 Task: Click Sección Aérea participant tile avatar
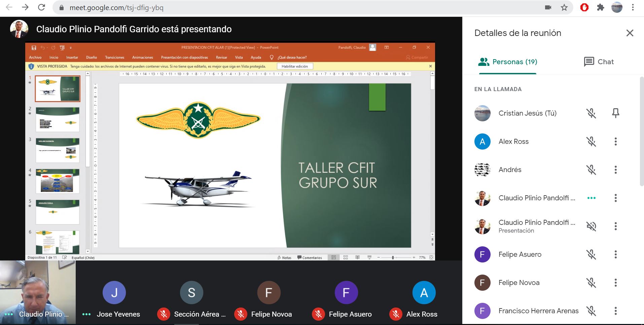pos(191,292)
